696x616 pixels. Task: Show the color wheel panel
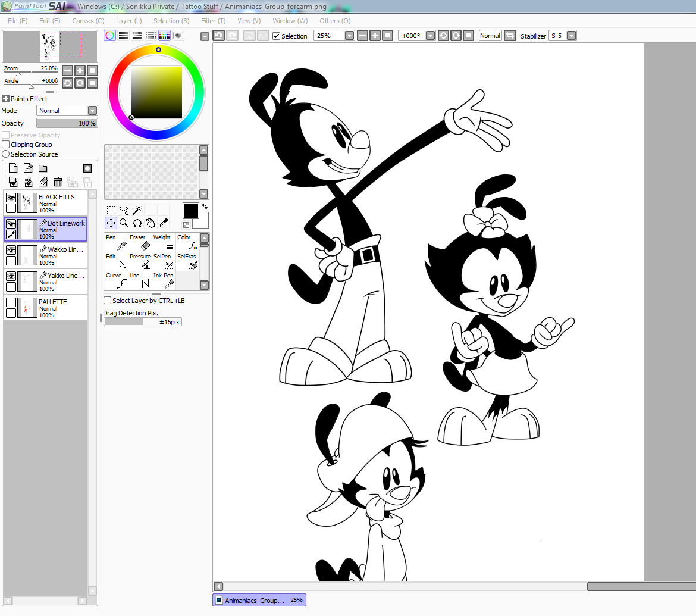[109, 36]
